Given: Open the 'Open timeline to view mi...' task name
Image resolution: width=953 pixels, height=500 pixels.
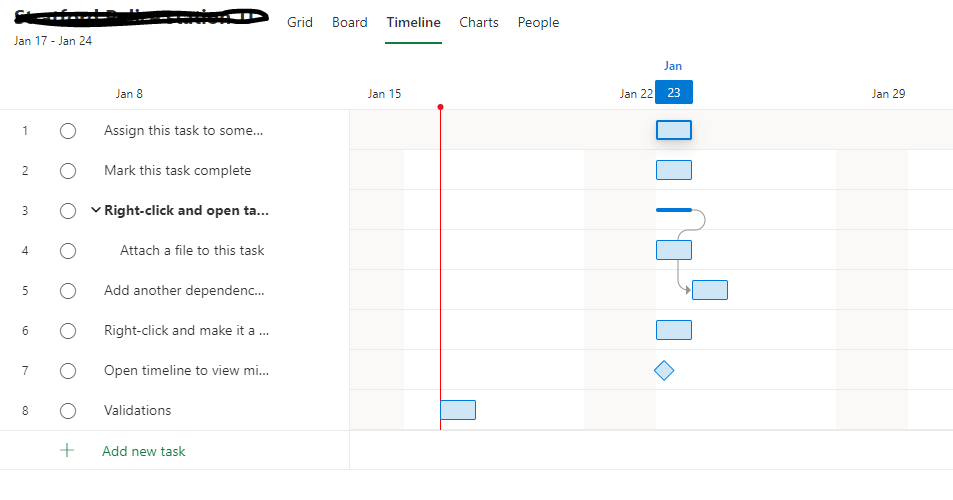Looking at the screenshot, I should pos(186,370).
